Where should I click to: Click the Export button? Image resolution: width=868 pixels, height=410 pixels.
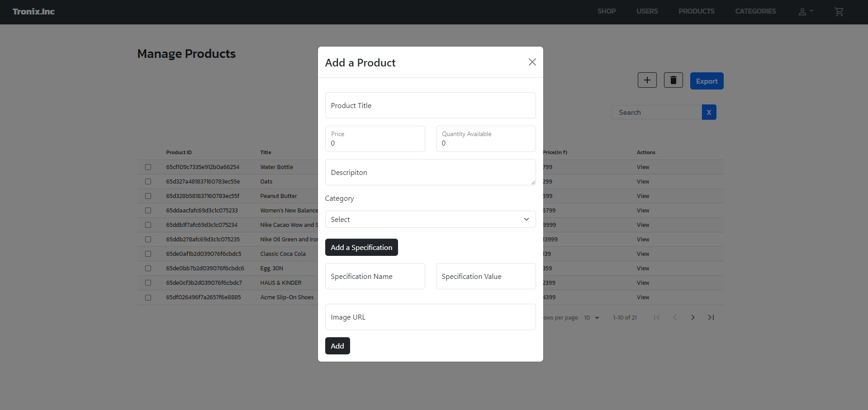tap(707, 81)
